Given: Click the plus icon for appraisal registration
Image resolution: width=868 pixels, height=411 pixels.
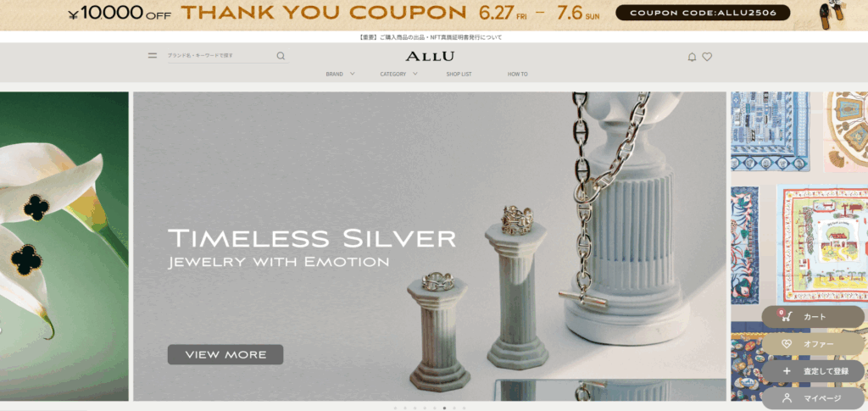Looking at the screenshot, I should [787, 371].
